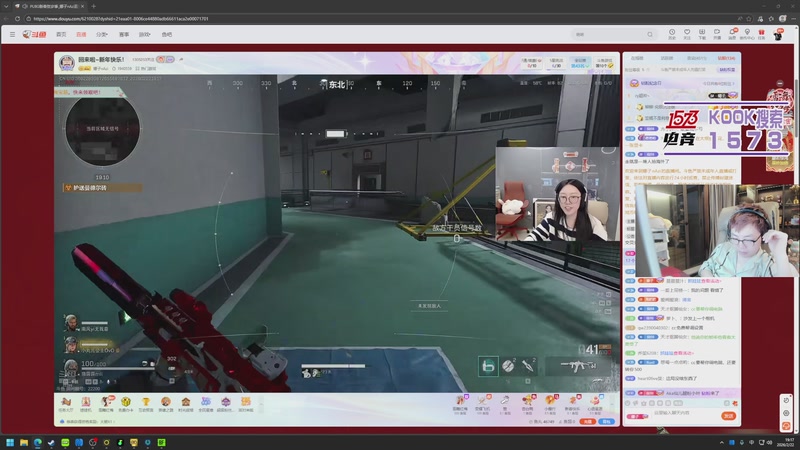Open the 任务 gift task icon

point(762,34)
